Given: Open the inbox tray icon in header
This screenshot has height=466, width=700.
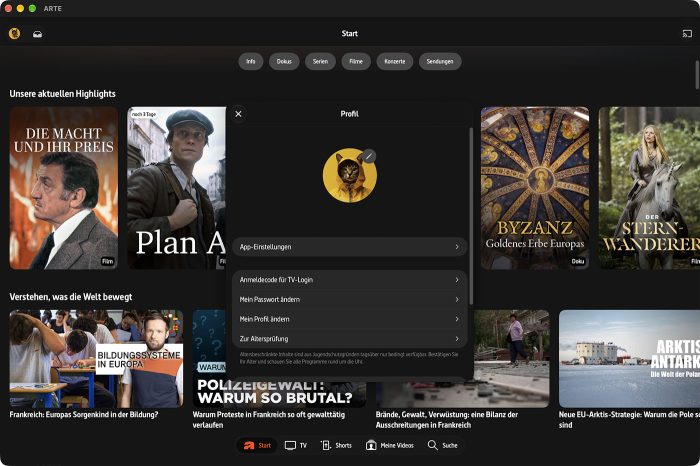Looking at the screenshot, I should point(38,34).
